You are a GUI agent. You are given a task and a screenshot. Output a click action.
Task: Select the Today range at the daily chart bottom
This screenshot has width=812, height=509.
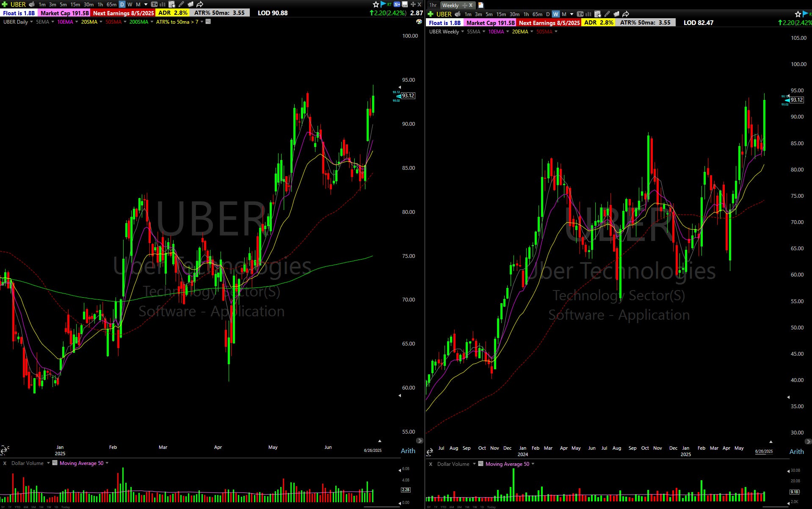[x=66, y=507]
